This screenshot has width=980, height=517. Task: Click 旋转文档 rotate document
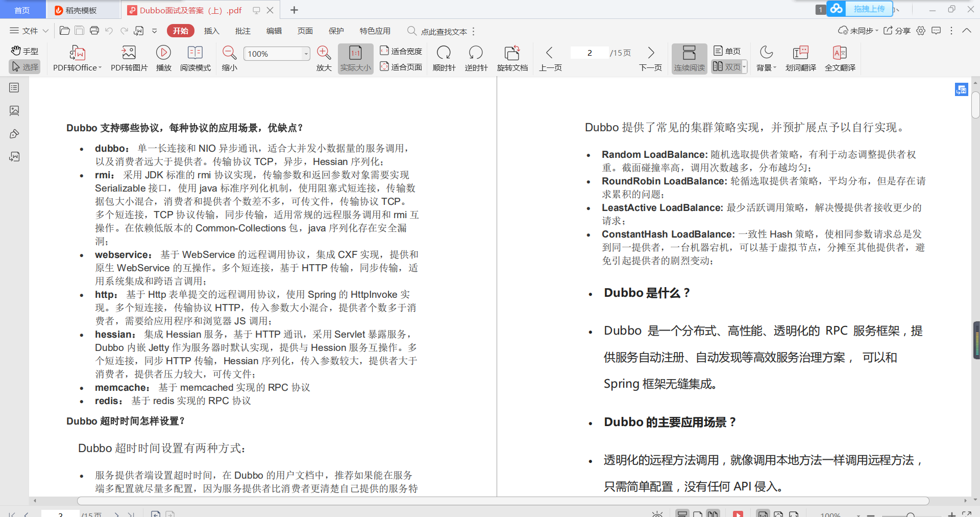point(512,58)
